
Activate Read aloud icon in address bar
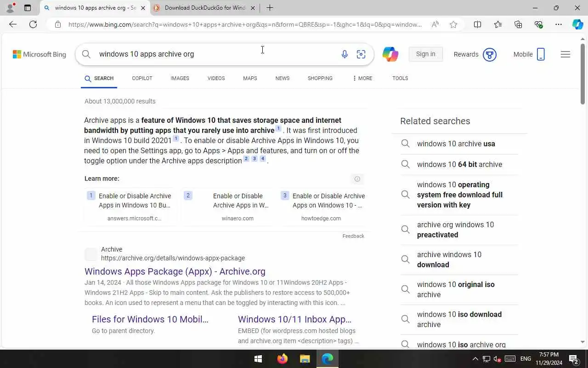435,24
